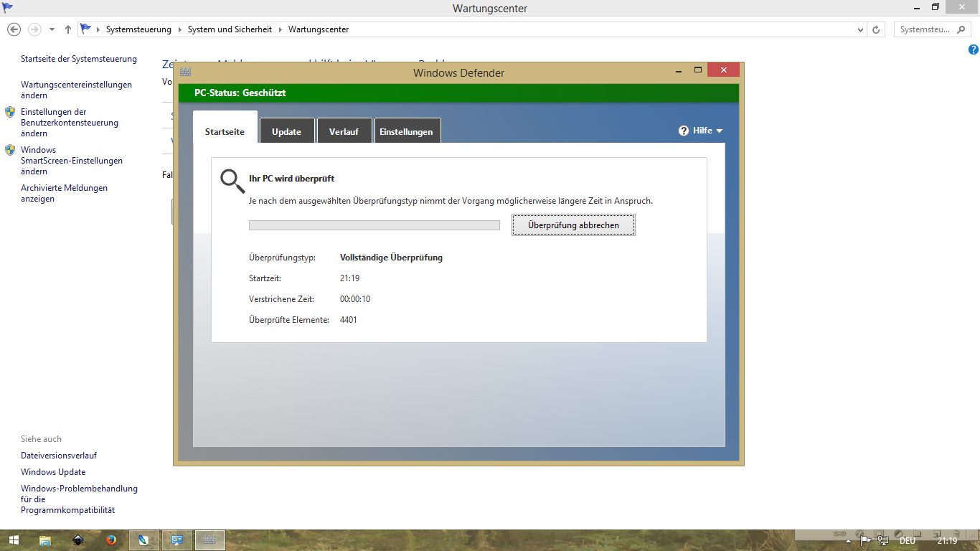Expand the Hilfe dropdown arrow
The image size is (980, 551).
click(x=720, y=131)
